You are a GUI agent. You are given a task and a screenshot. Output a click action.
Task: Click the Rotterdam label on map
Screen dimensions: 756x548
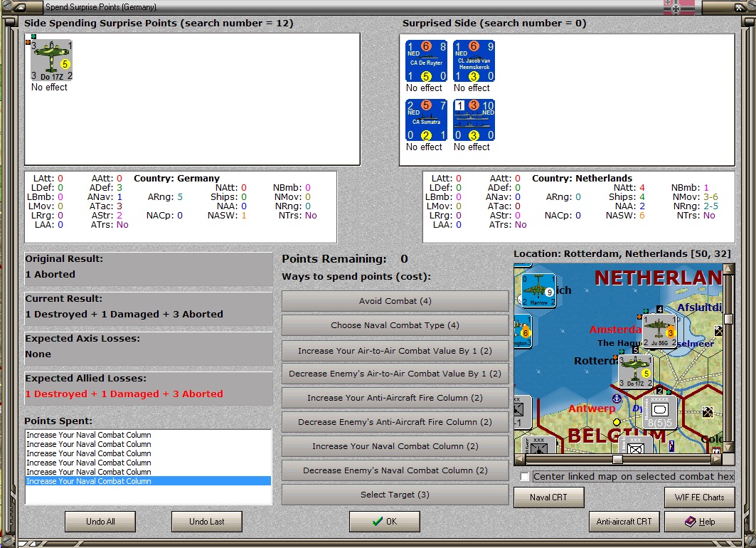tap(597, 360)
